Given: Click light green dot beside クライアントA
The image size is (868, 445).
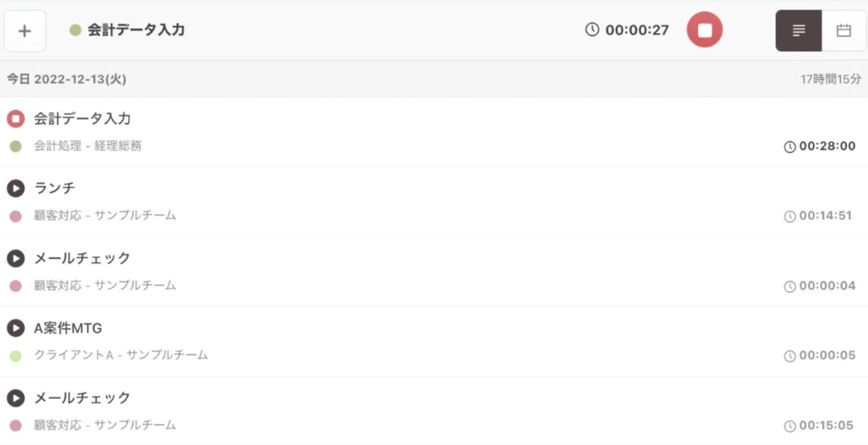Looking at the screenshot, I should [x=16, y=356].
